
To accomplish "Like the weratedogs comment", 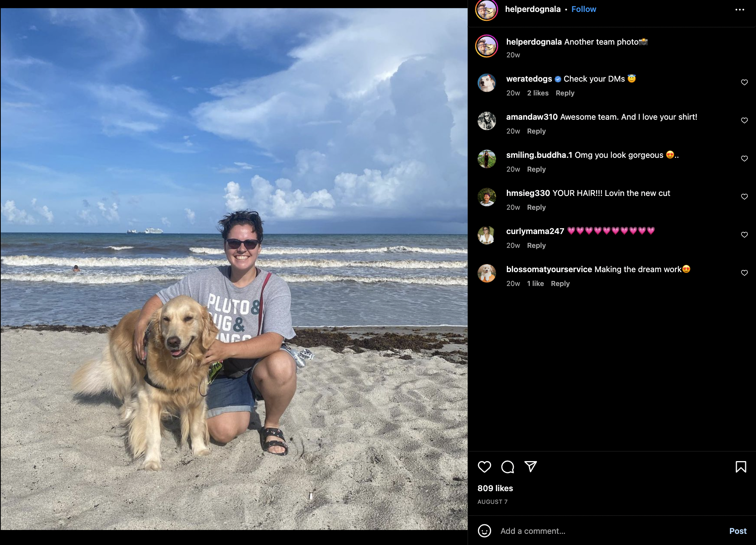I will tap(744, 82).
